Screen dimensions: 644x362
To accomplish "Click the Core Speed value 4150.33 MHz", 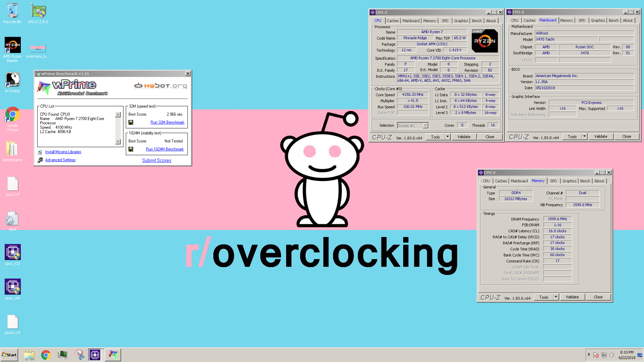I will [x=413, y=95].
